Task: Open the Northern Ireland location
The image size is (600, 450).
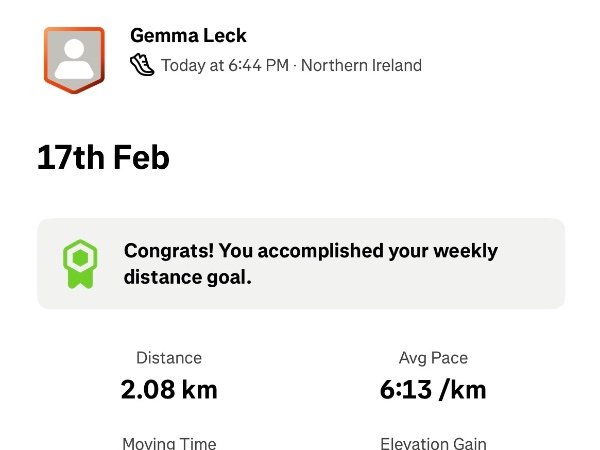Action: click(361, 66)
